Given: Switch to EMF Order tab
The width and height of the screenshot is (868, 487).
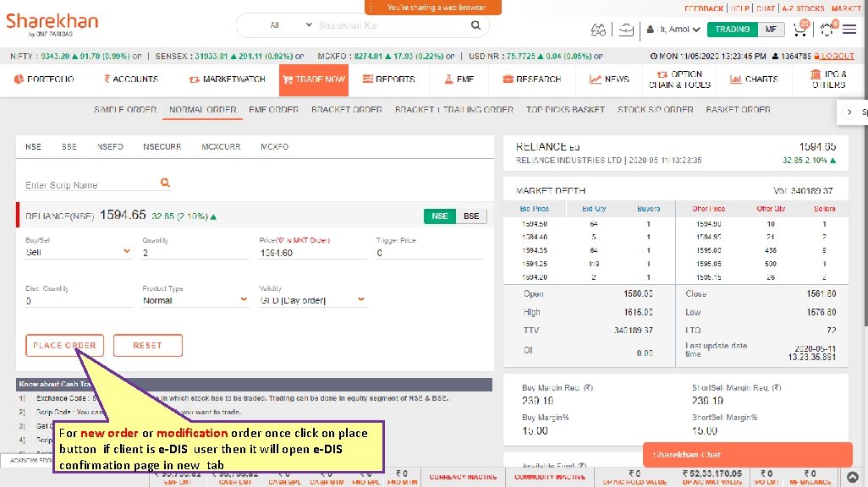Looking at the screenshot, I should click(x=273, y=110).
